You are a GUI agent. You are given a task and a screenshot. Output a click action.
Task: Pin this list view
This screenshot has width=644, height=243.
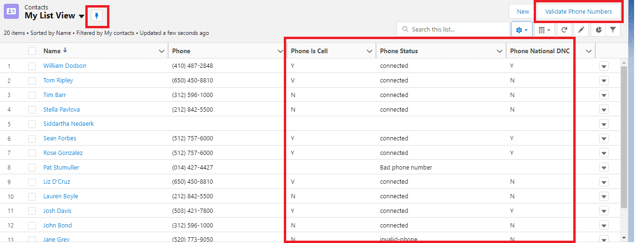(x=96, y=16)
